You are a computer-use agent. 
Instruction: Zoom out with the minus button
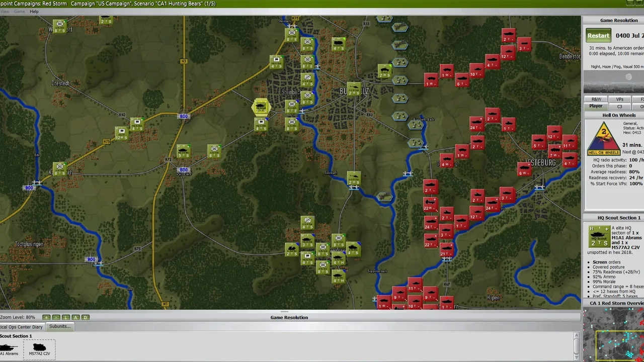click(56, 317)
